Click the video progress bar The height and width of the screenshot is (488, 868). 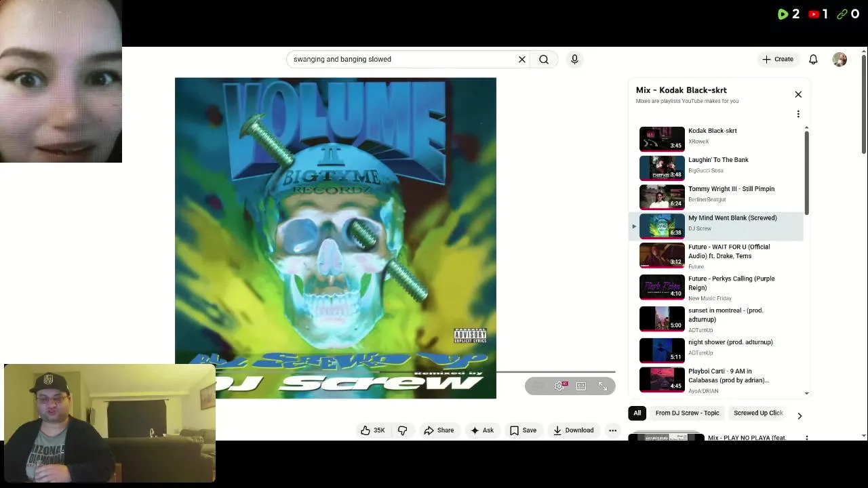pyautogui.click(x=395, y=371)
